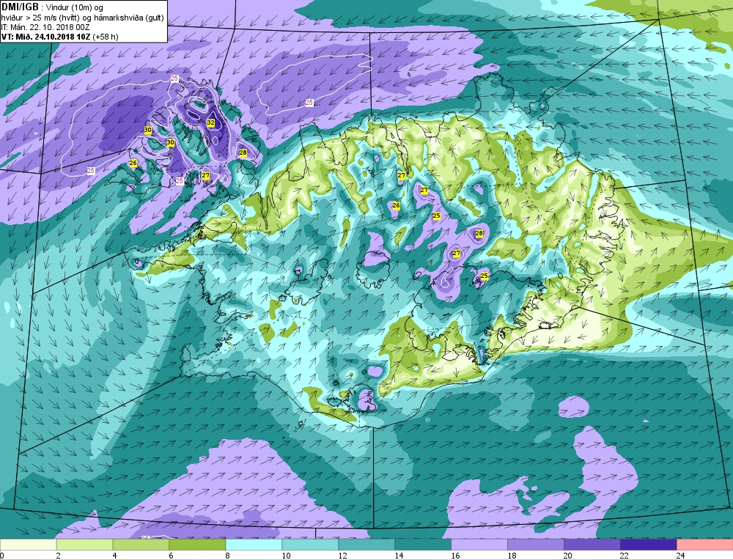Click the legend scale value 24
733x560 pixels.
click(681, 556)
